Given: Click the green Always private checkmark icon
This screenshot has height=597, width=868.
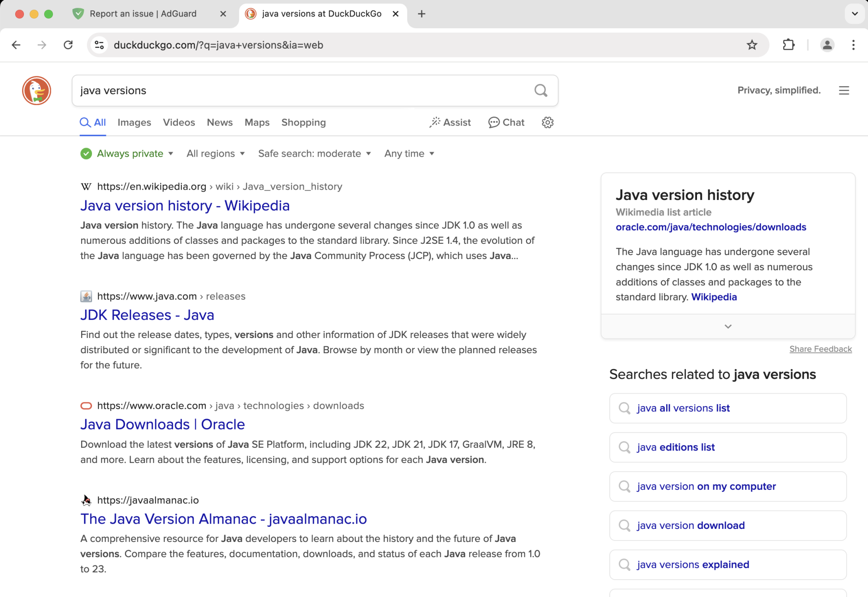Looking at the screenshot, I should pos(86,154).
